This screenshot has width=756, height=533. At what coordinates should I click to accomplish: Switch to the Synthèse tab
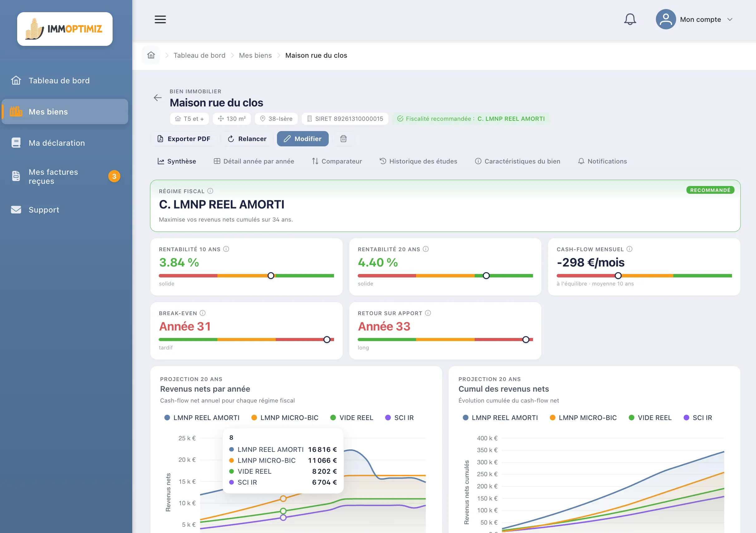tap(177, 161)
